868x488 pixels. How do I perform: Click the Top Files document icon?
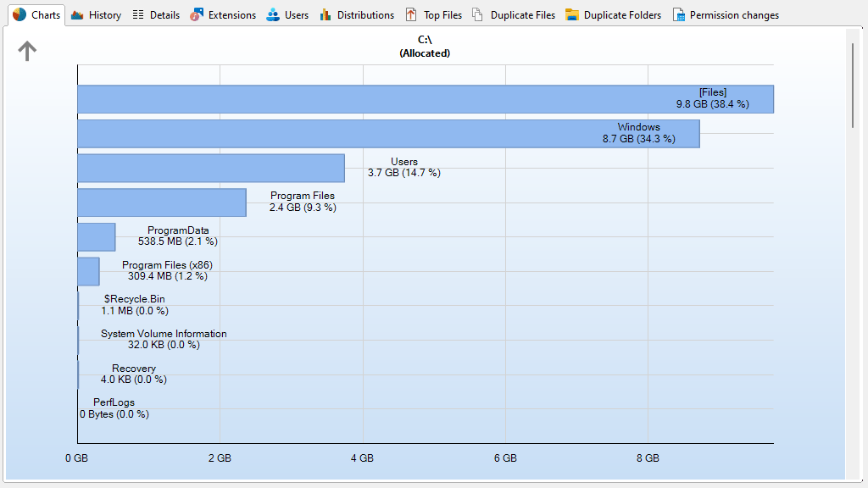[x=411, y=15]
